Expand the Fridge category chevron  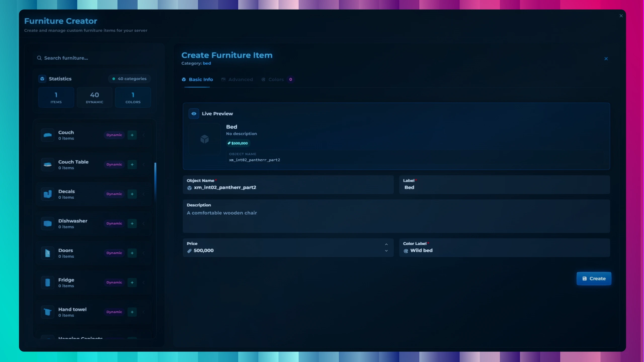click(144, 282)
